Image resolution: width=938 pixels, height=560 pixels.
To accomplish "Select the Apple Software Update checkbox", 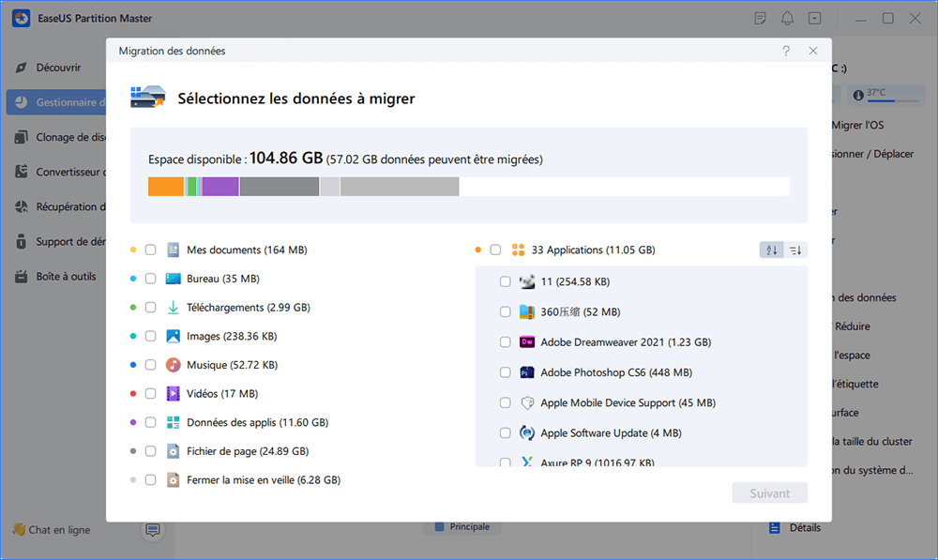I will pyautogui.click(x=505, y=433).
